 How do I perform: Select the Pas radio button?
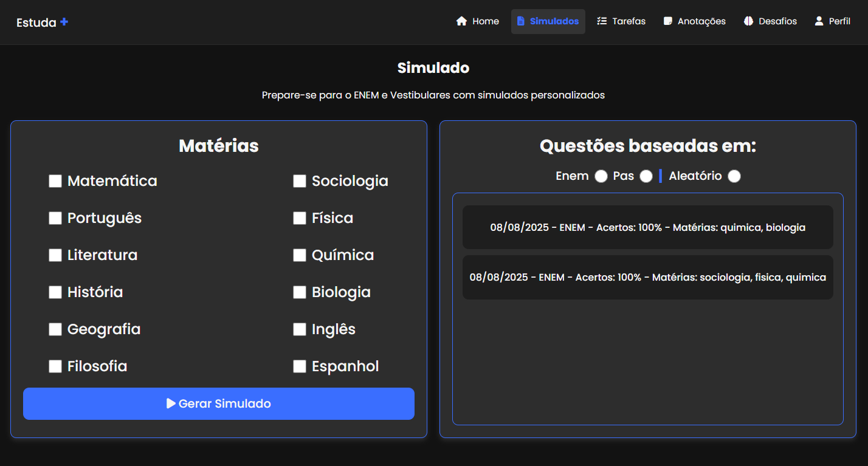coord(646,176)
